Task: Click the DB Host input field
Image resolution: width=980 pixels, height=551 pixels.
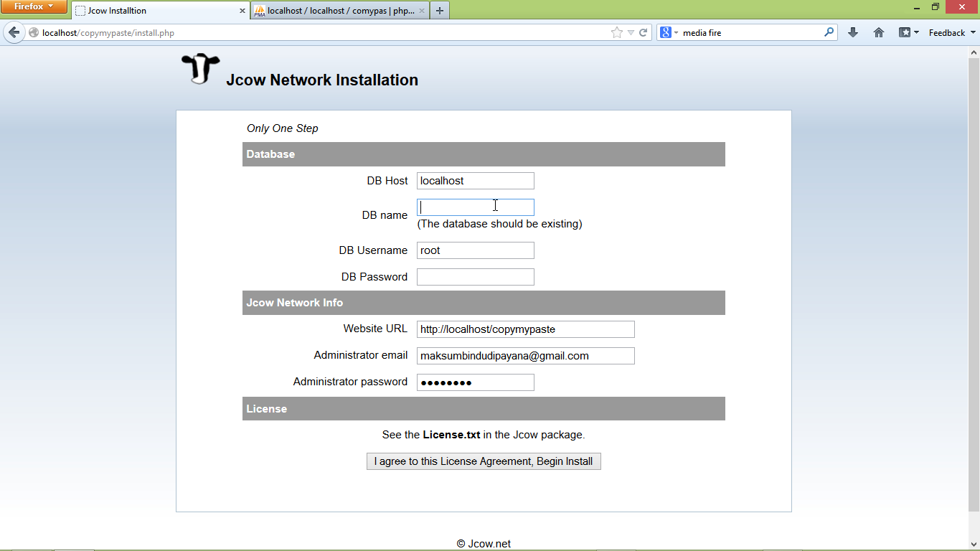Action: [476, 181]
